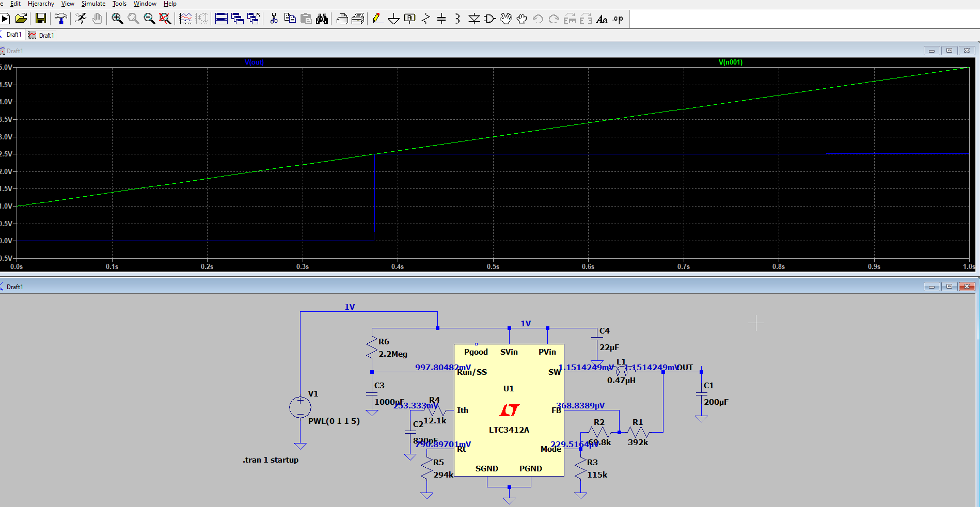Cascade windows via toolbar icon
This screenshot has height=507, width=980.
[238, 19]
